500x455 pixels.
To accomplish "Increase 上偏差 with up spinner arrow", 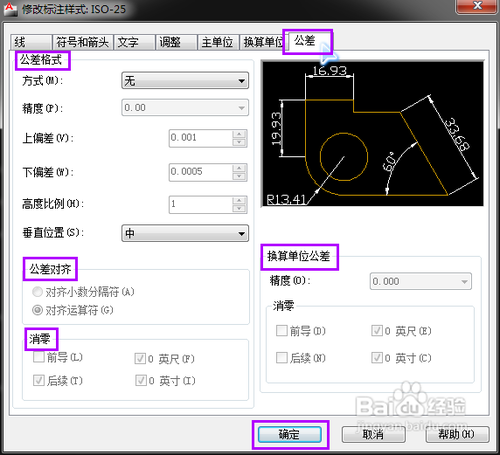I will pos(239,134).
